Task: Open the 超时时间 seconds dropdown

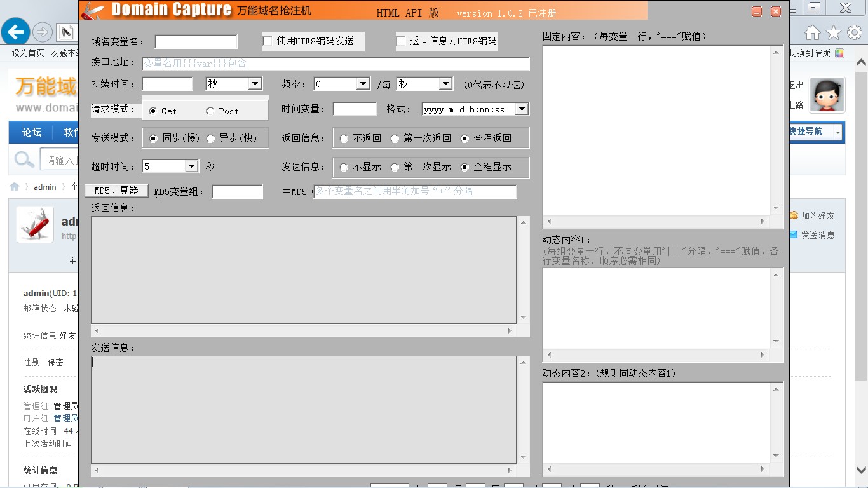Action: tap(191, 166)
